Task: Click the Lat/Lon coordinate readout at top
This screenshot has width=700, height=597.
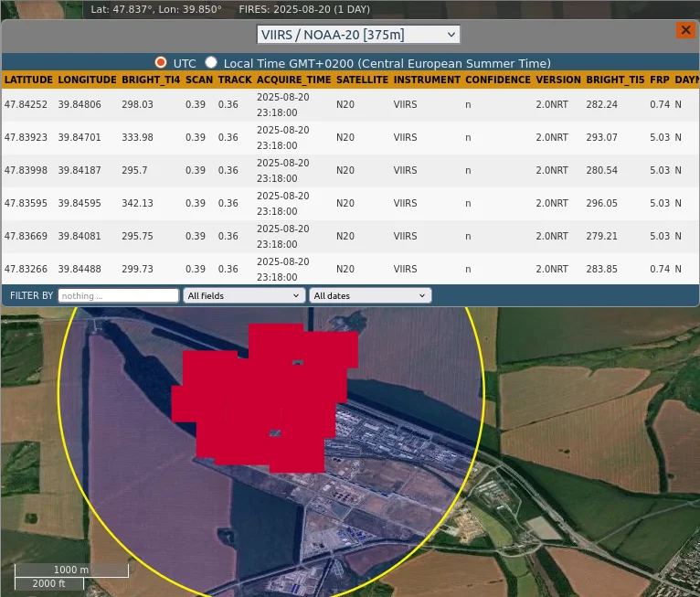Action: pyautogui.click(x=157, y=9)
